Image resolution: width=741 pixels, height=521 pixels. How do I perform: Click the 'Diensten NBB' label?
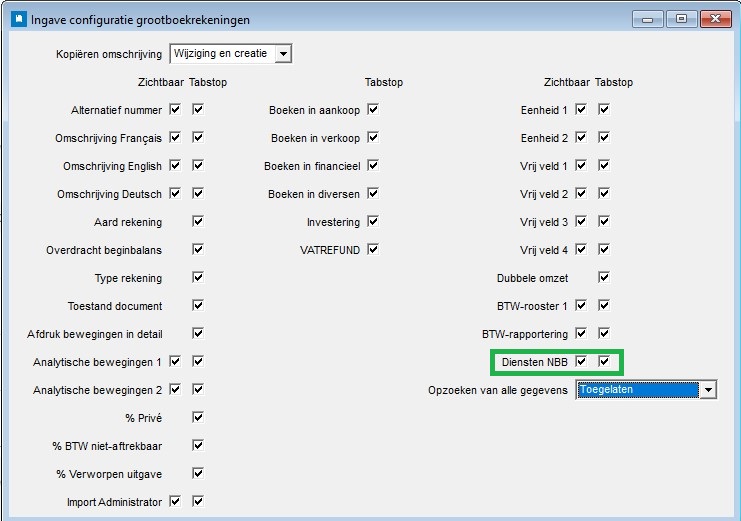(x=534, y=362)
